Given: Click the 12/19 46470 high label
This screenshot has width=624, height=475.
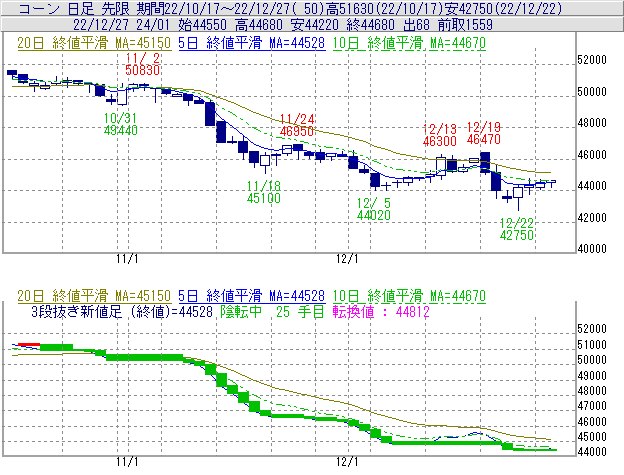Looking at the screenshot, I should [x=484, y=133].
